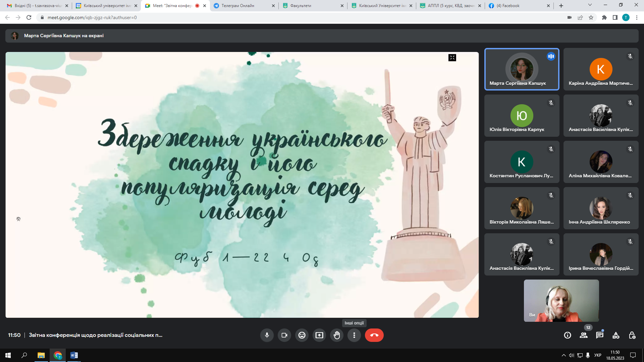Open the Chrome tab search dropdown
Screen dimensions: 644x362
[590, 5]
